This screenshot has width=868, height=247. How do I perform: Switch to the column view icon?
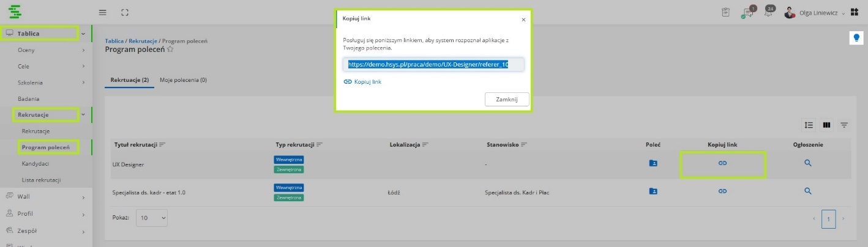click(x=826, y=125)
